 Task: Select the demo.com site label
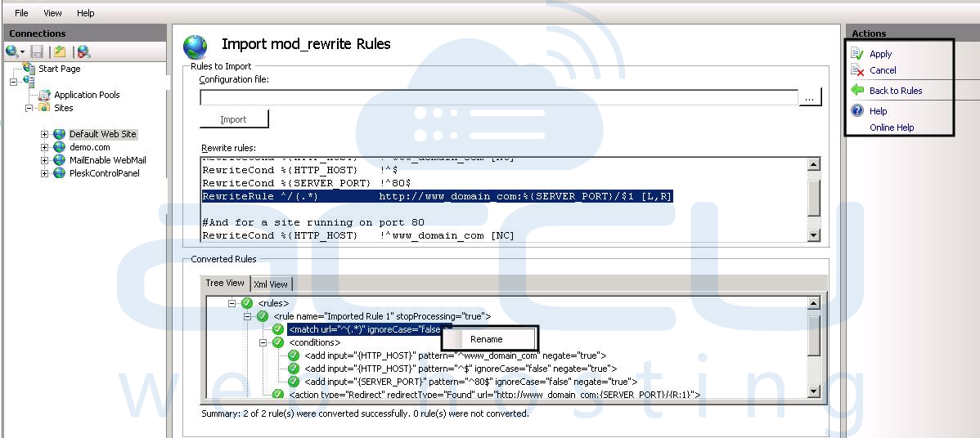89,147
